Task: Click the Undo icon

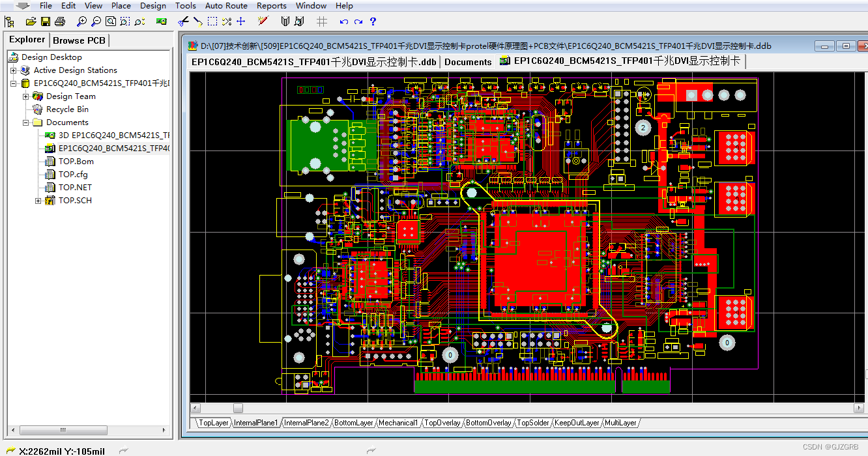Action: (x=343, y=21)
